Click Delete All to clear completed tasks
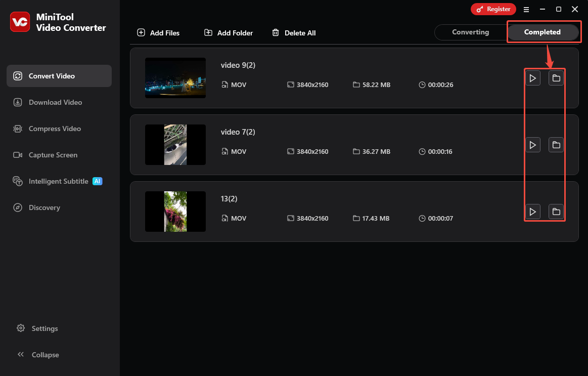 [x=294, y=32]
